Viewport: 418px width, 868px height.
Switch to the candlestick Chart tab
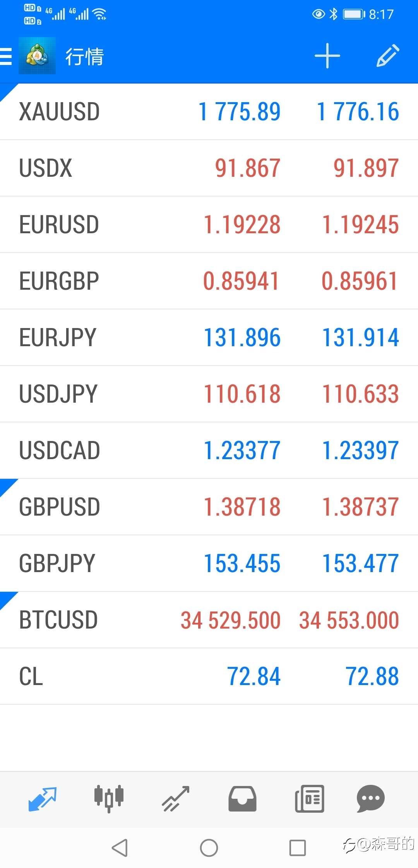[x=109, y=799]
